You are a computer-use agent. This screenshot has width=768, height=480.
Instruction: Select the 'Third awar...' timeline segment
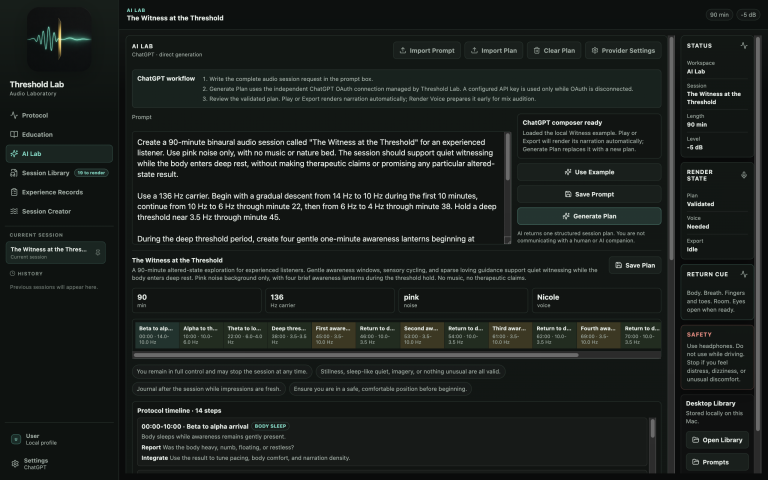click(510, 336)
